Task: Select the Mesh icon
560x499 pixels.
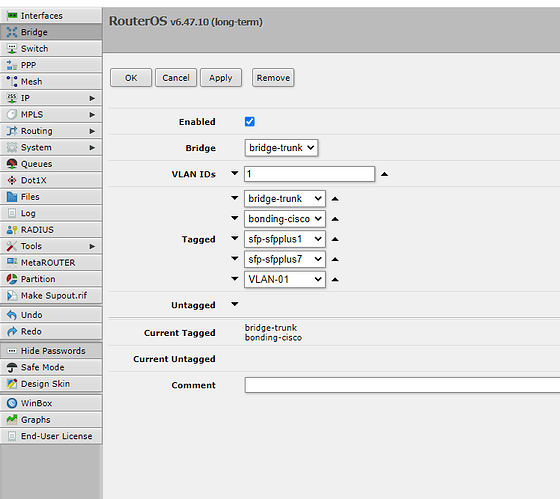Action: [12, 81]
